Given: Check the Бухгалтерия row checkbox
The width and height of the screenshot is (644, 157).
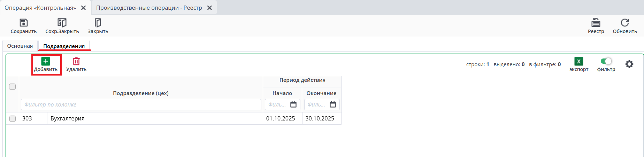Looking at the screenshot, I should (x=13, y=119).
